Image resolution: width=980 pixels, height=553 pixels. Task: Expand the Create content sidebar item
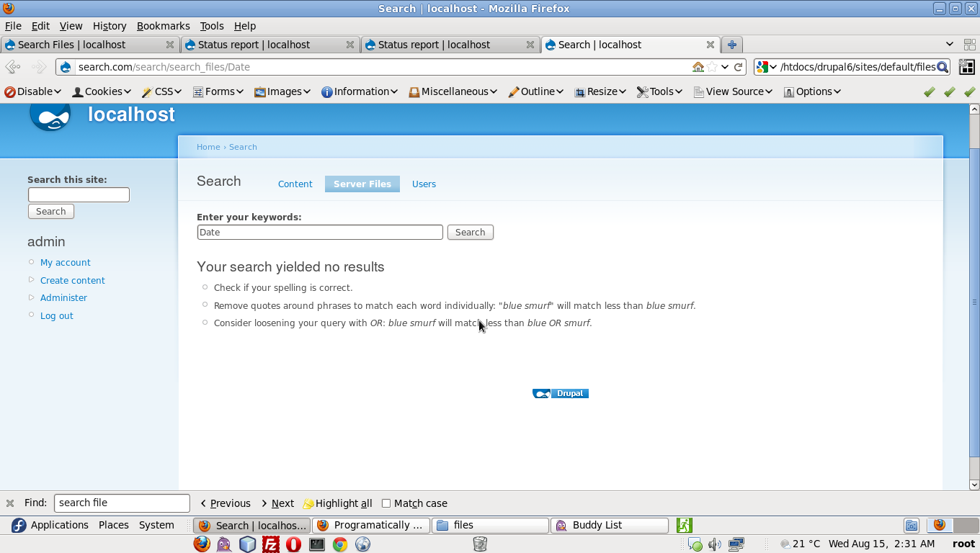click(72, 280)
